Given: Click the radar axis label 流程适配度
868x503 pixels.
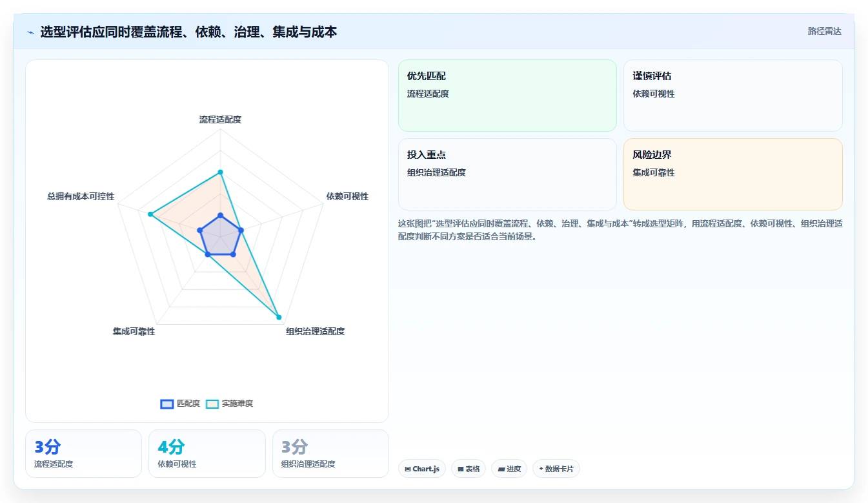Looking at the screenshot, I should tap(220, 119).
